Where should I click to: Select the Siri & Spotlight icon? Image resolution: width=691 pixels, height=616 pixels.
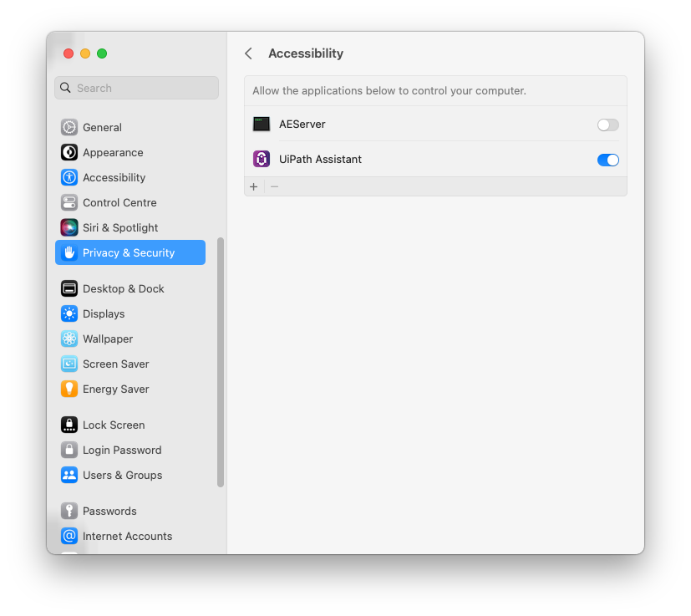pos(69,227)
